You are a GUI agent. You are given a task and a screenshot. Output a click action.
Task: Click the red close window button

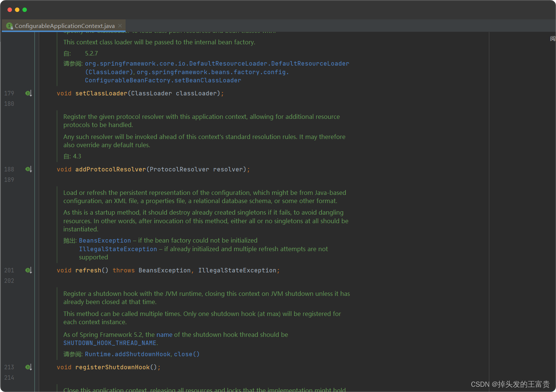[10, 10]
